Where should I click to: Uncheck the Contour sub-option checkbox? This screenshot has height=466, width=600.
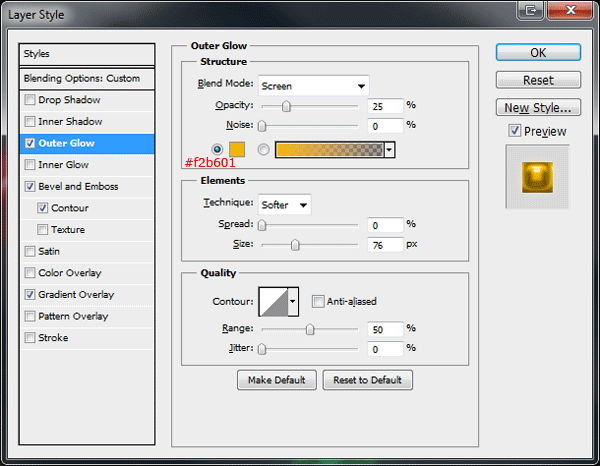point(42,208)
